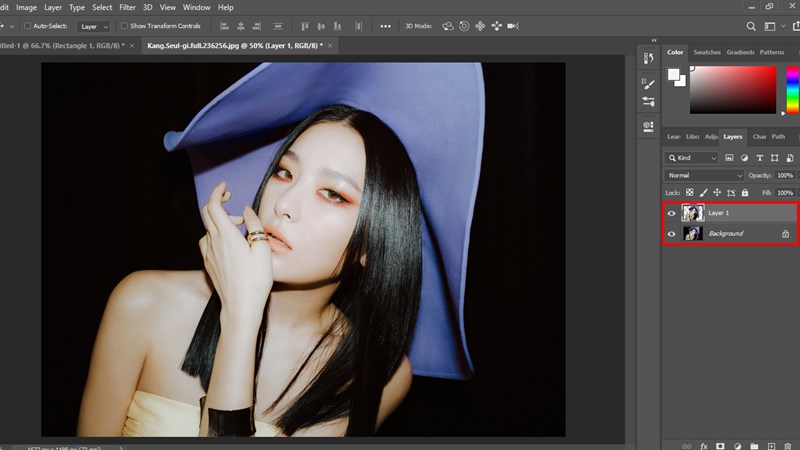Open the workspace switcher icon
Screen dimensions: 800x450
pyautogui.click(x=770, y=26)
